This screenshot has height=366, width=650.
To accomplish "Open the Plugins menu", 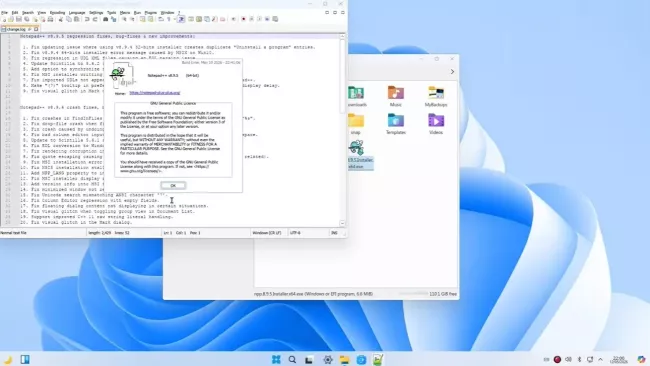I will tap(150, 13).
